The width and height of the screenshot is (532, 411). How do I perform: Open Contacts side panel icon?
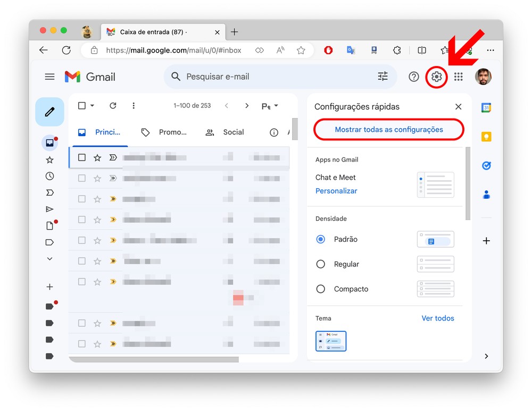[486, 195]
